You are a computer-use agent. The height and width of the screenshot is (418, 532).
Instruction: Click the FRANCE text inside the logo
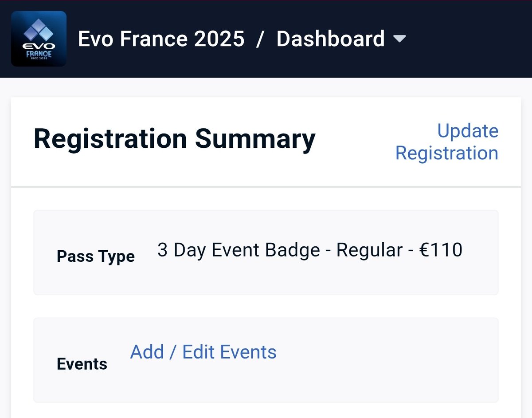[x=39, y=54]
